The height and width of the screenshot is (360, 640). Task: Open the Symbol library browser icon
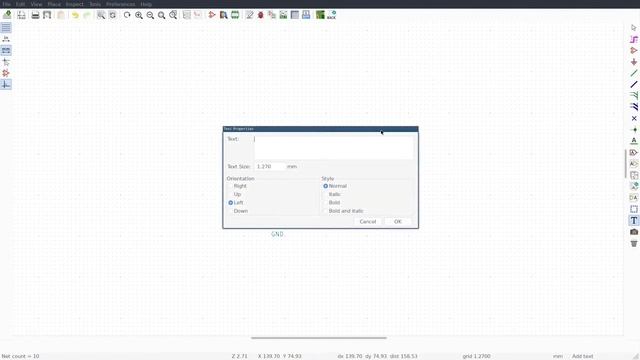pyautogui.click(x=223, y=15)
